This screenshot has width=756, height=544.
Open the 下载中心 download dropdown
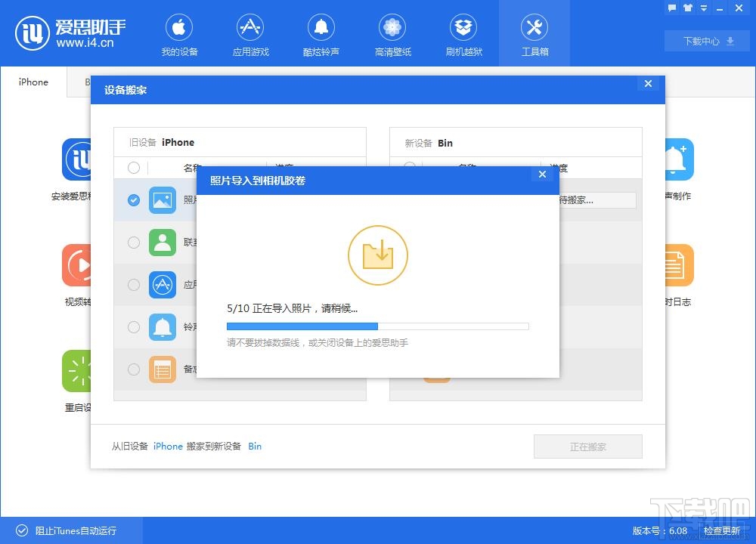705,41
